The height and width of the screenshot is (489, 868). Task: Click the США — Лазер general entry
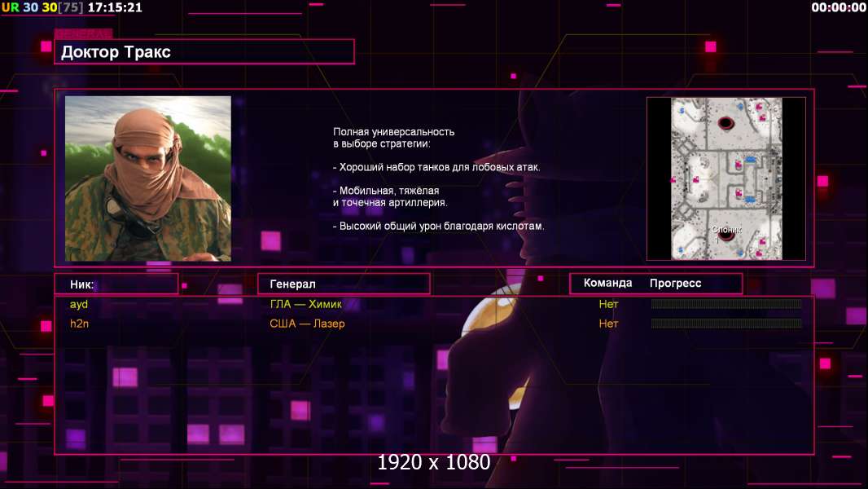click(x=307, y=324)
